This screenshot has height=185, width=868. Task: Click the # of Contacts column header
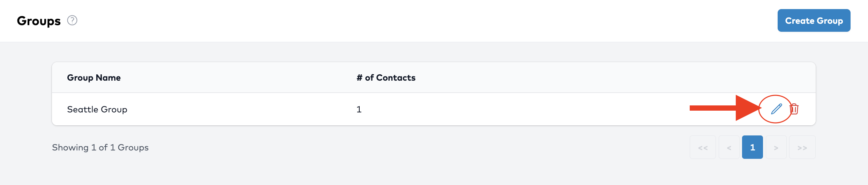386,77
